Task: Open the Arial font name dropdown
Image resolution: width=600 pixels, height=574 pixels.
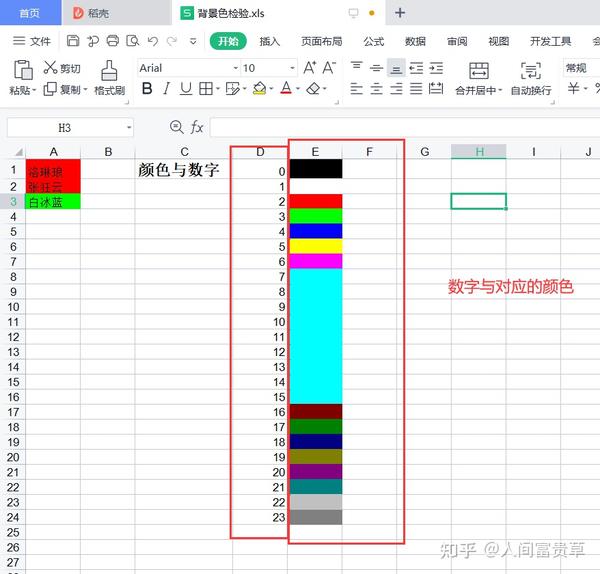Action: 236,68
